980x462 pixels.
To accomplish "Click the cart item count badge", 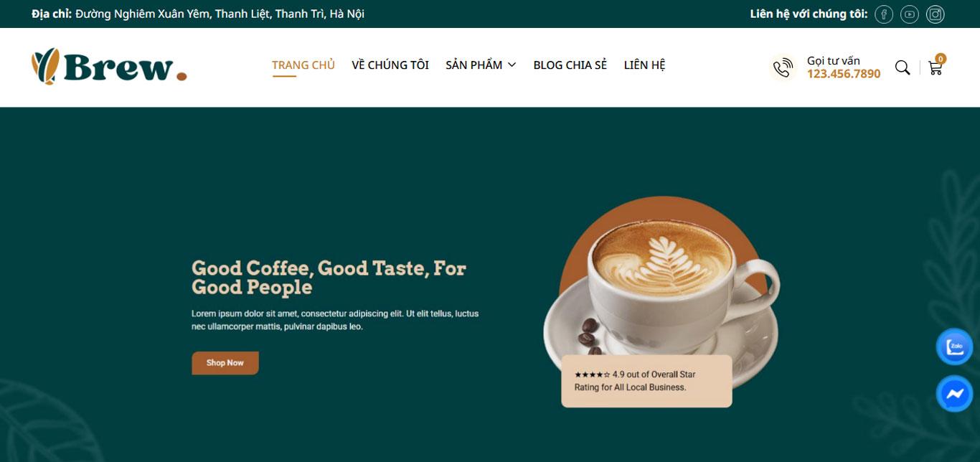I will (x=941, y=59).
